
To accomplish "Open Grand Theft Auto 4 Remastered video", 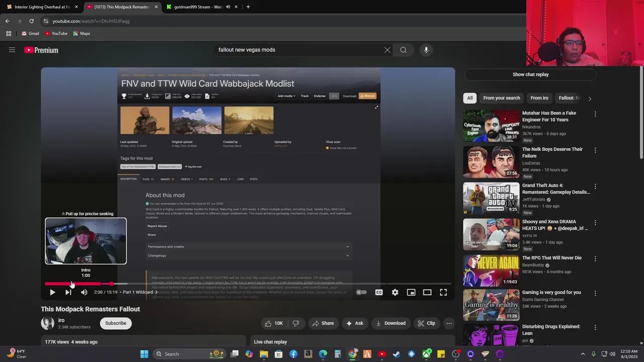I will click(x=556, y=189).
